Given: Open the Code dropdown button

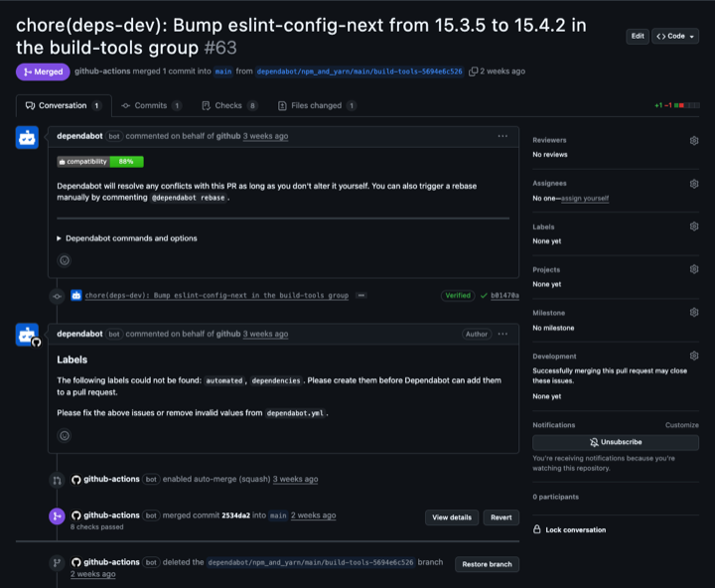Looking at the screenshot, I should (x=675, y=36).
